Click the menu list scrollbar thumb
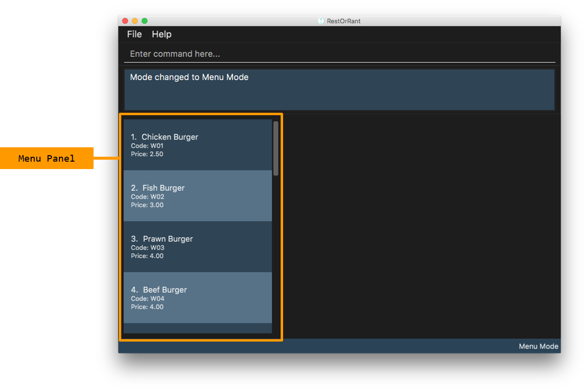The height and width of the screenshot is (392, 588). 276,148
